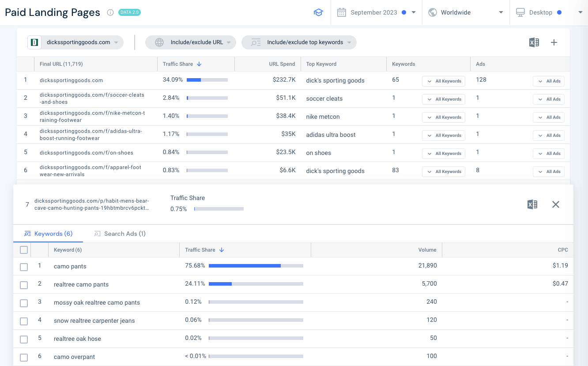The height and width of the screenshot is (366, 588).
Task: Open the info tooltip next to page title
Action: coord(110,12)
